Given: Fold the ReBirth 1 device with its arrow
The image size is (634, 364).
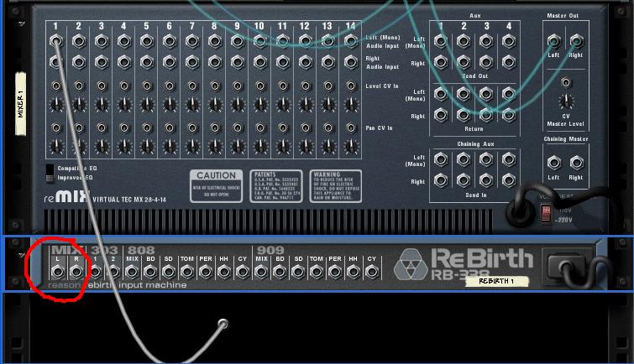Looking at the screenshot, I should click(22, 255).
